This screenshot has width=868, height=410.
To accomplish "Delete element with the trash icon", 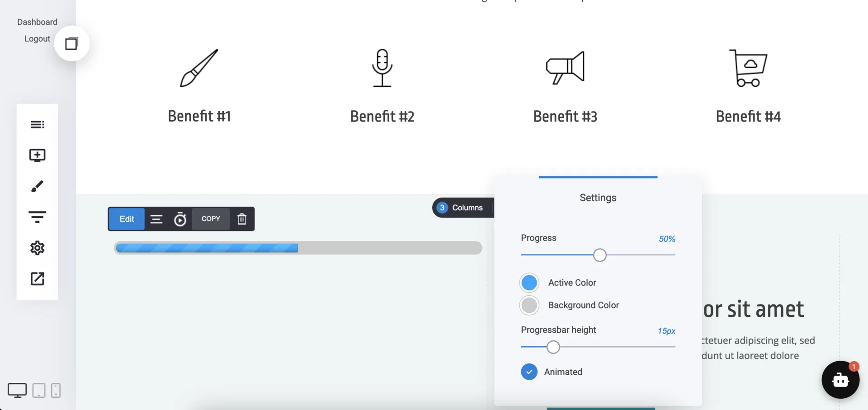I will pyautogui.click(x=242, y=219).
